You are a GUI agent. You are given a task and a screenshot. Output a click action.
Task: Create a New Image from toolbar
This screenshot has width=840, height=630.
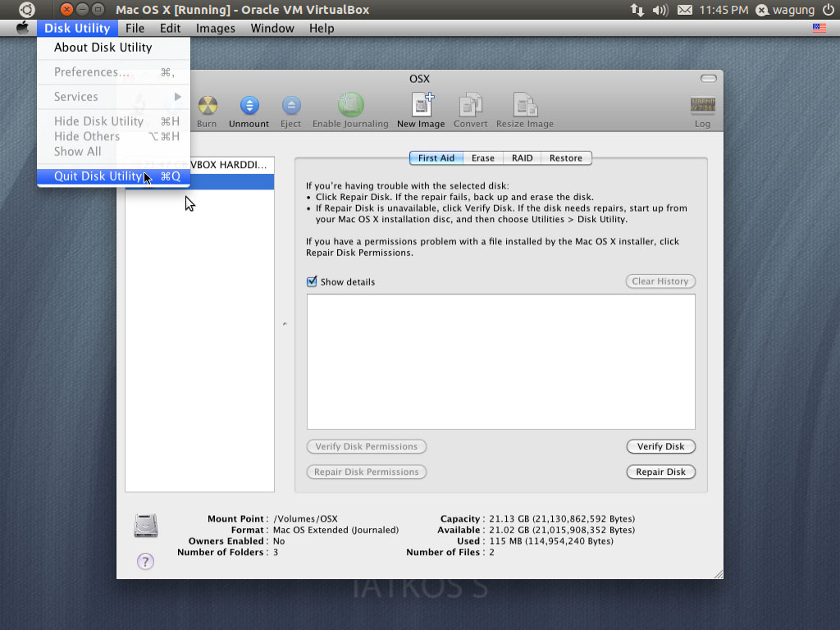pos(421,106)
